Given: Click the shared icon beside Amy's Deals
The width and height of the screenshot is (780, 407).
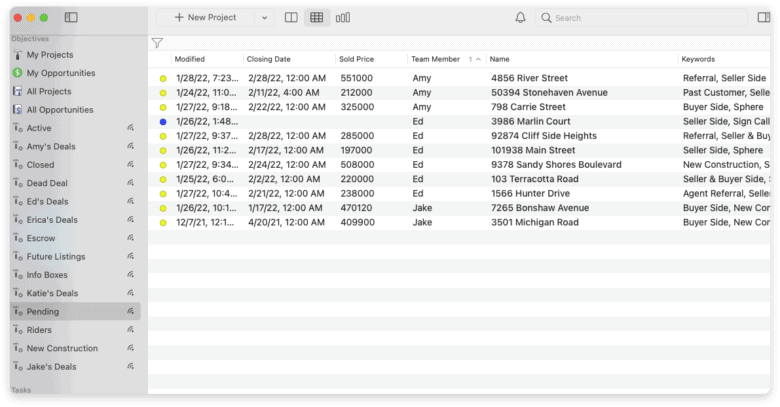Looking at the screenshot, I should point(130,146).
